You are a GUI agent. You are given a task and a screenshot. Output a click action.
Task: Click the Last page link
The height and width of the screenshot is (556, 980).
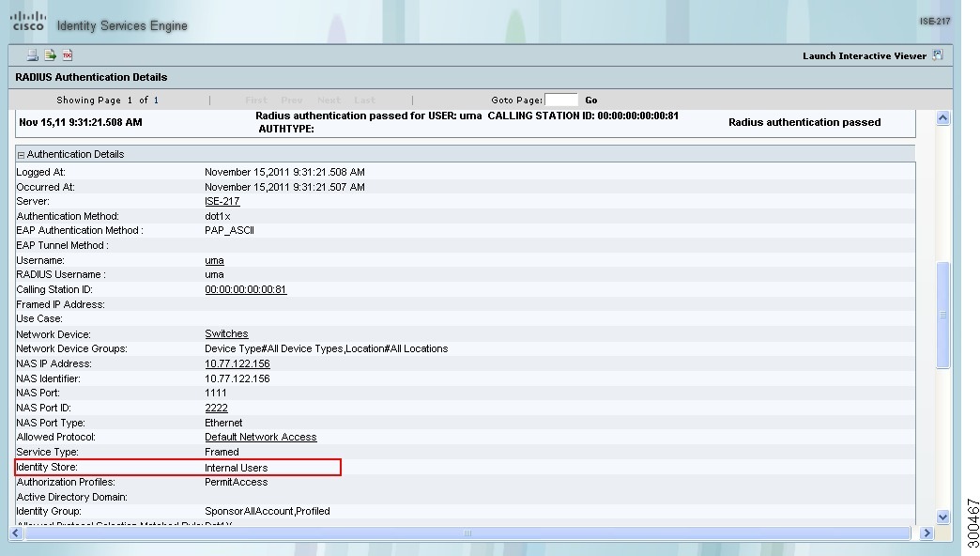pos(364,100)
